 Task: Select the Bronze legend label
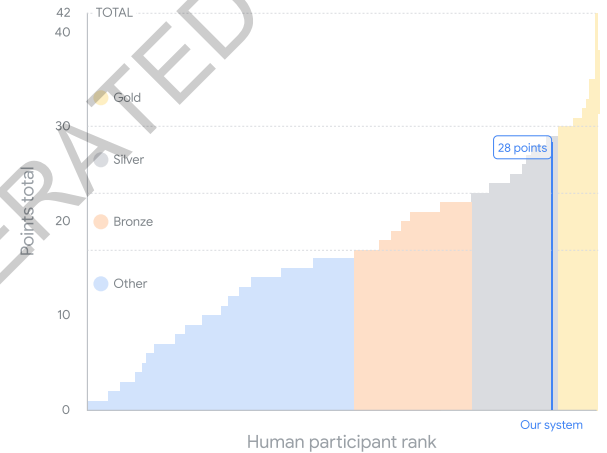pos(133,221)
